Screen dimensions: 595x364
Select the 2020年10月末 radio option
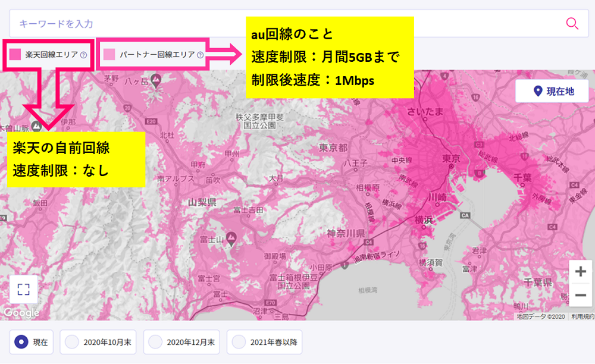(x=98, y=342)
